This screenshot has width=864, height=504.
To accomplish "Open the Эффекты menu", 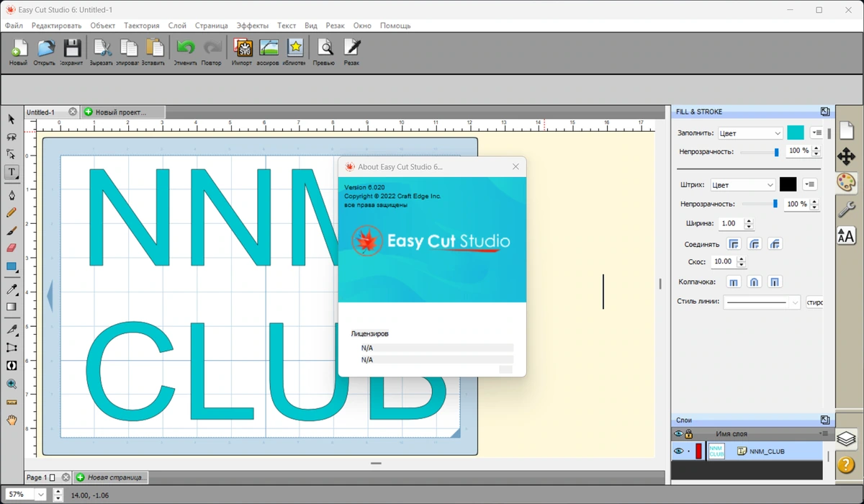I will [x=253, y=25].
